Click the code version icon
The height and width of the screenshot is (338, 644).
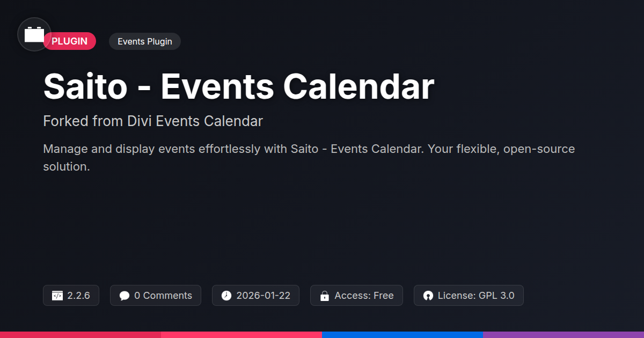click(x=57, y=296)
